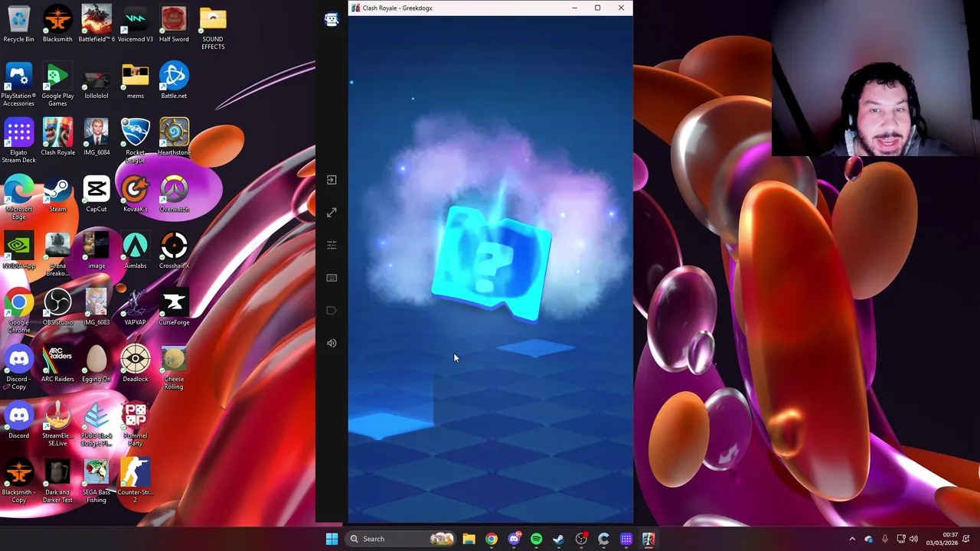The width and height of the screenshot is (980, 551).
Task: Open Pummel Party desktop icon
Action: (x=136, y=425)
